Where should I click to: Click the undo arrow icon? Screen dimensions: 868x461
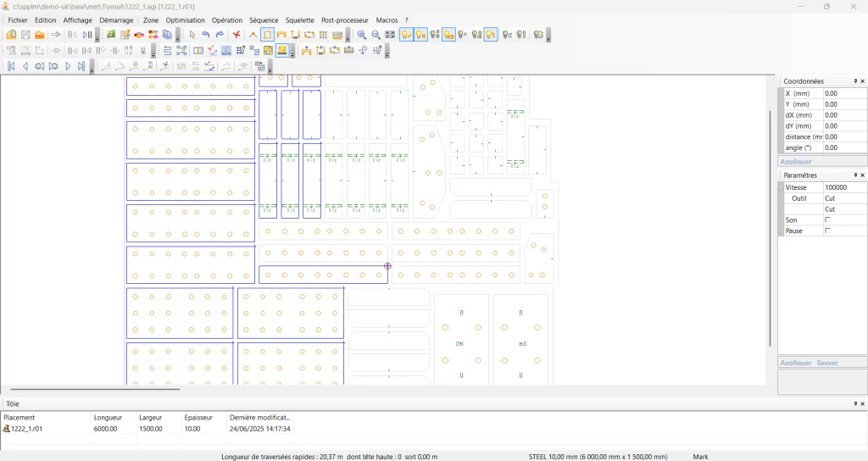(x=206, y=35)
